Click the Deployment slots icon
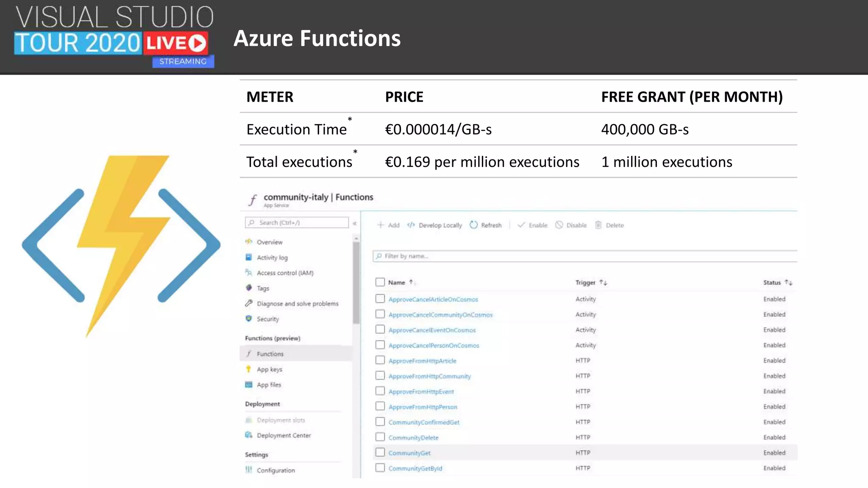Screen dimensions: 868x488 [x=249, y=420]
